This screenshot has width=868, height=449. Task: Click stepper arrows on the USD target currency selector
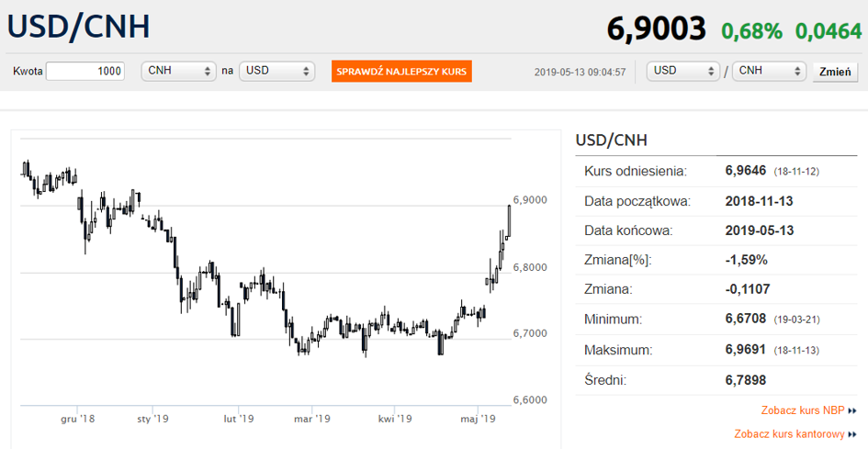coord(306,72)
